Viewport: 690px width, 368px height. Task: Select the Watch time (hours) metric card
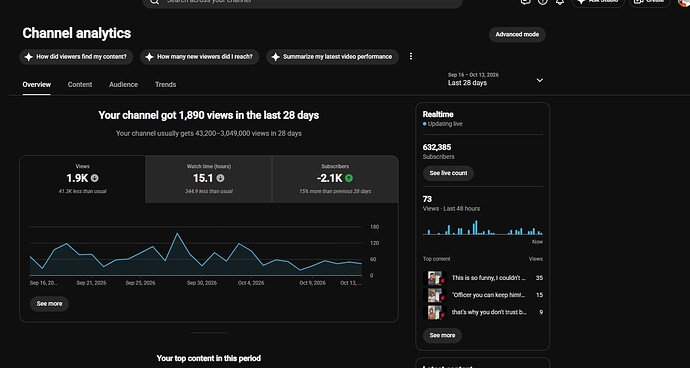pos(209,179)
